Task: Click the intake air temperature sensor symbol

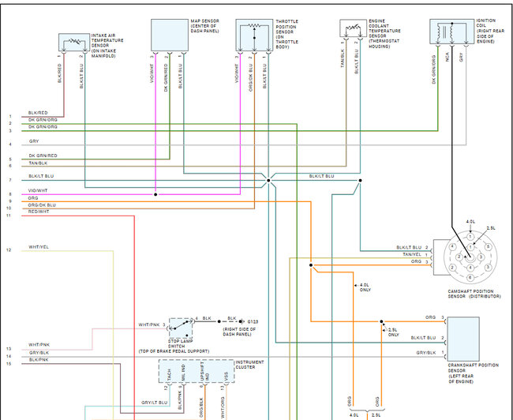Action: tap(74, 42)
